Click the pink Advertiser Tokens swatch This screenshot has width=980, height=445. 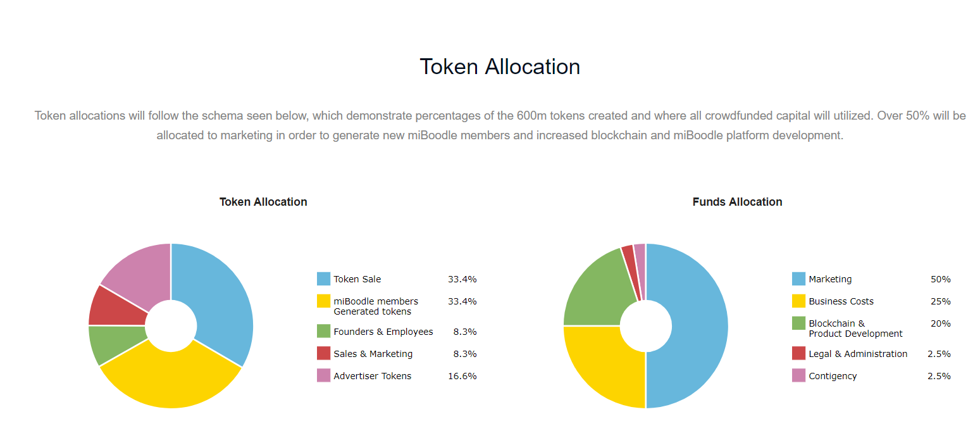(x=323, y=376)
